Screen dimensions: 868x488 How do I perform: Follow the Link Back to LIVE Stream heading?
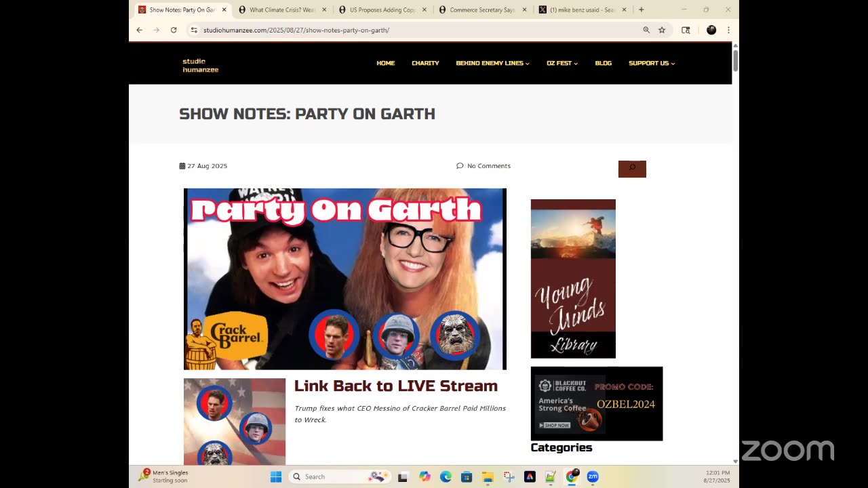coord(396,386)
